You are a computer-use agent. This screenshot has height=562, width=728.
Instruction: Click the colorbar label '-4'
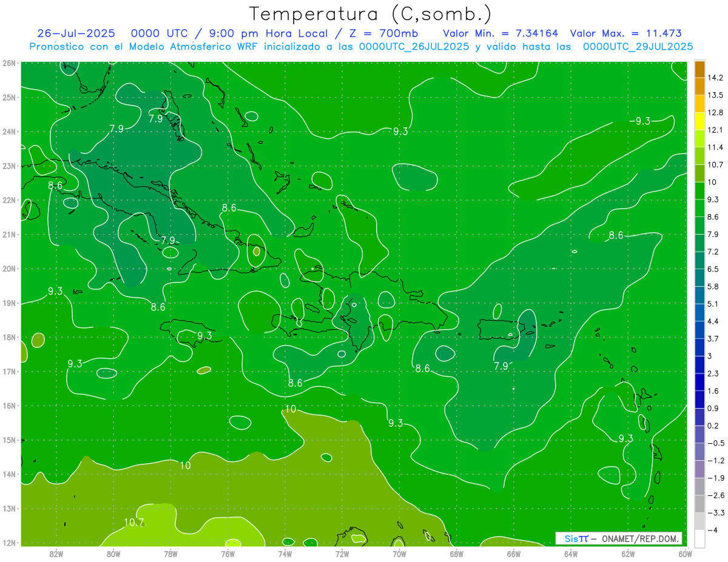712,530
